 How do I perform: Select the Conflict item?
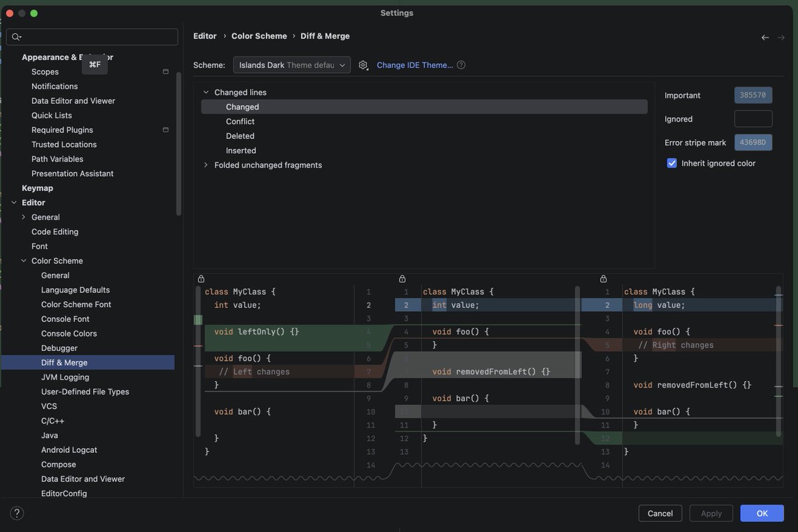(240, 122)
